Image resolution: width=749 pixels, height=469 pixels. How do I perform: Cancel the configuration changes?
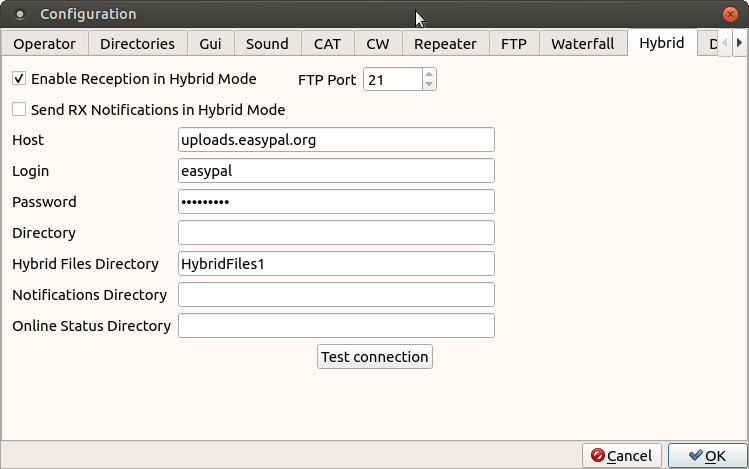click(621, 455)
